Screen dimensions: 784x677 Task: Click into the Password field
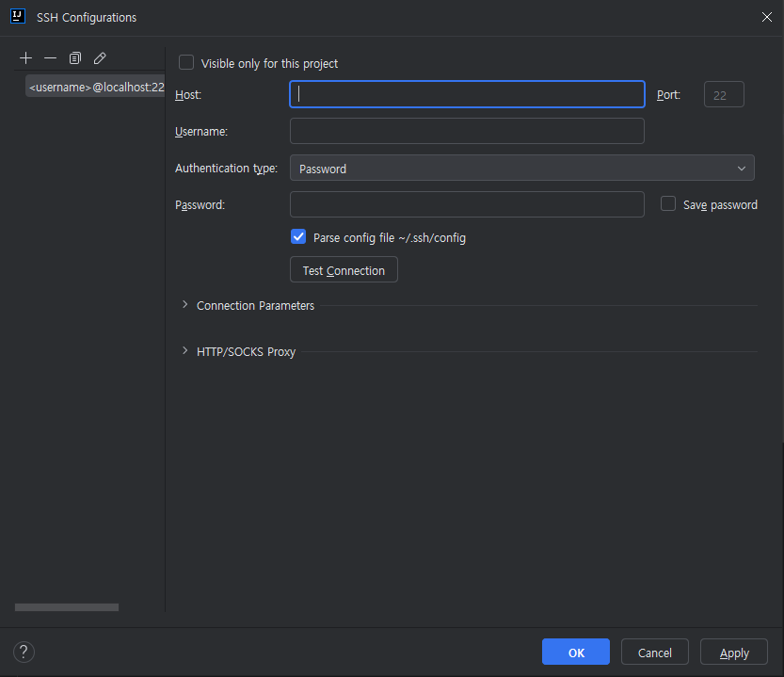pyautogui.click(x=467, y=204)
